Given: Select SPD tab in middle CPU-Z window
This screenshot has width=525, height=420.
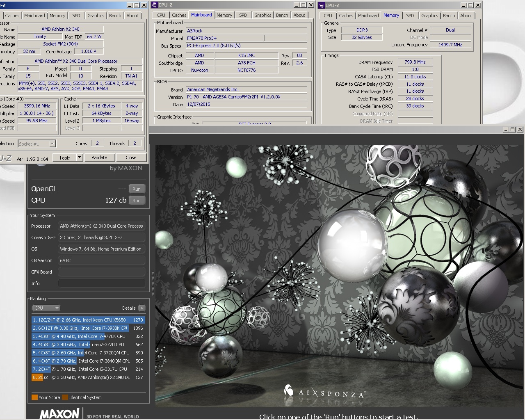Looking at the screenshot, I should click(x=243, y=15).
